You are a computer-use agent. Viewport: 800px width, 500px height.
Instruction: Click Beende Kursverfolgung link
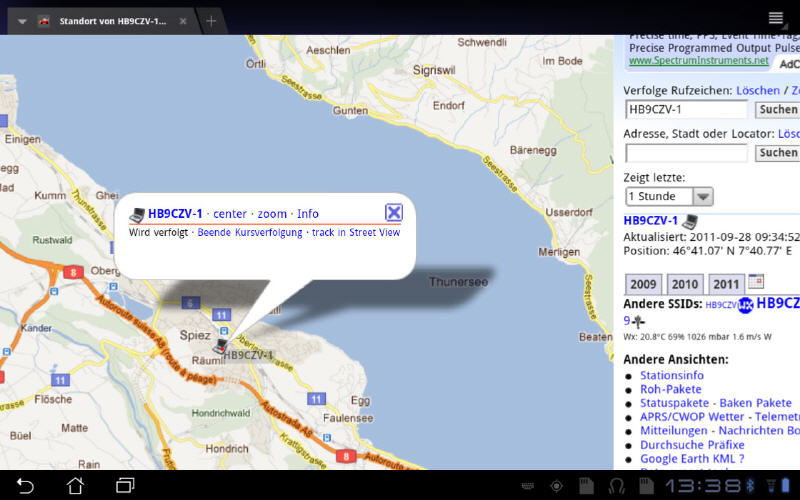click(x=250, y=233)
